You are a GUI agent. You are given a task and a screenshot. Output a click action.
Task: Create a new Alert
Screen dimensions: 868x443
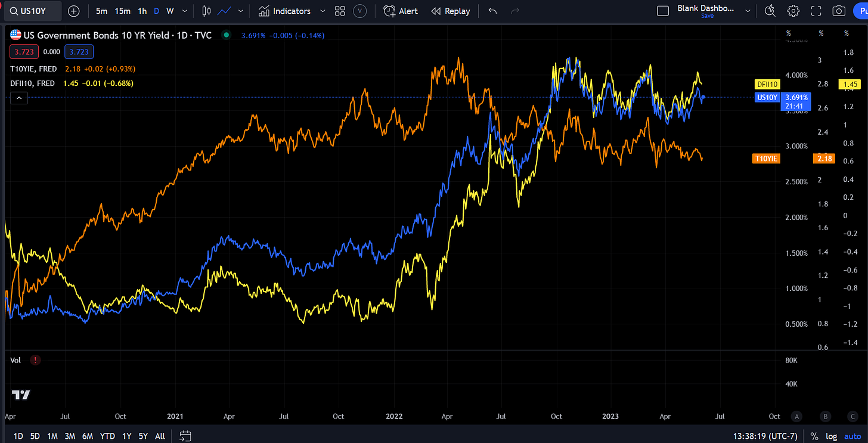(x=400, y=11)
